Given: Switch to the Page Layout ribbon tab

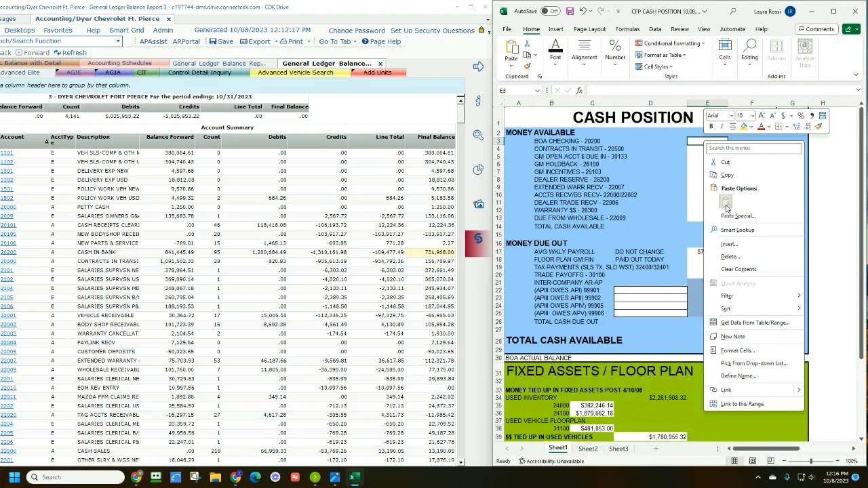Looking at the screenshot, I should 589,29.
